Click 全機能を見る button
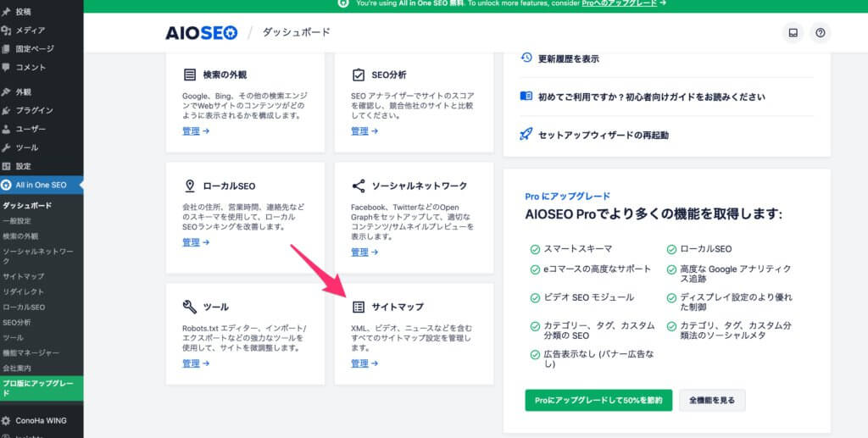 click(712, 401)
